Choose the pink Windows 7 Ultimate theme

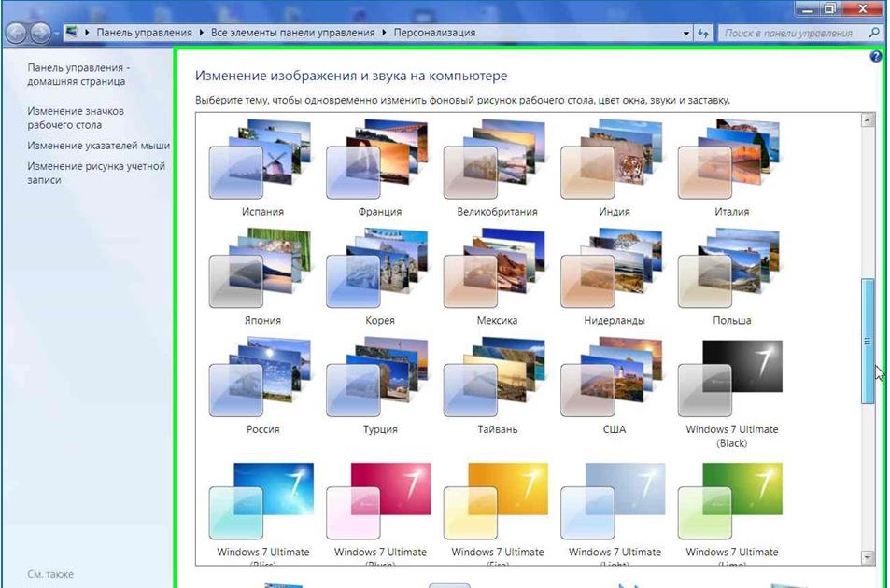pyautogui.click(x=380, y=512)
